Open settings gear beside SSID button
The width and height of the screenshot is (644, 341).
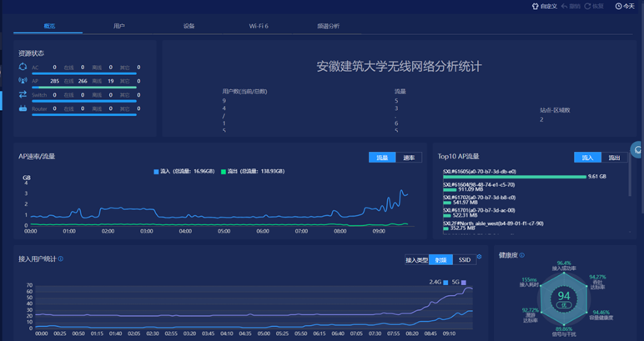click(x=479, y=258)
